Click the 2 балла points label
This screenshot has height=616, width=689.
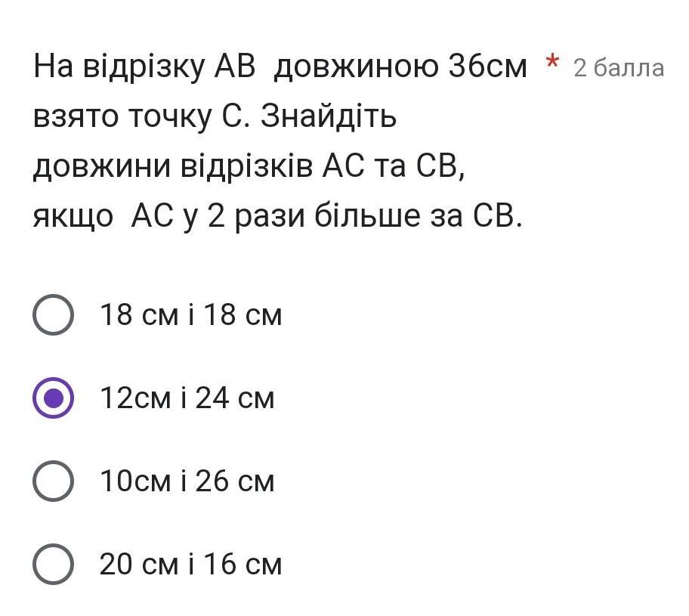(619, 68)
